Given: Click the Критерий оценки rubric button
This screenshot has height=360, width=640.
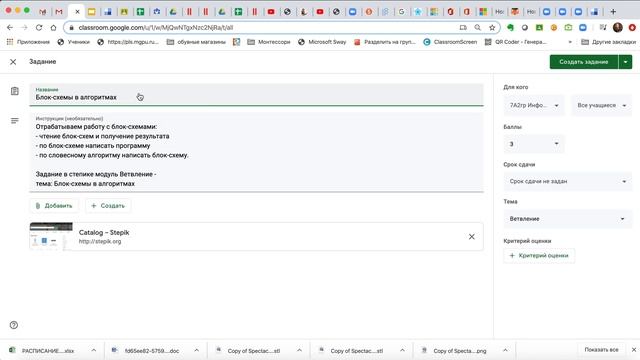Looking at the screenshot, I should coord(539,256).
